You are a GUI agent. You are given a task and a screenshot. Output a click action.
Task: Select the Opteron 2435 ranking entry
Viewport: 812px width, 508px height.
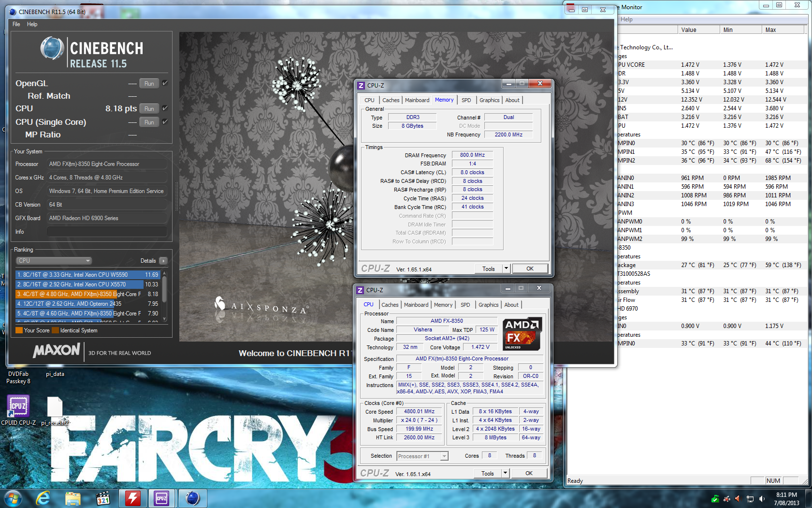87,303
